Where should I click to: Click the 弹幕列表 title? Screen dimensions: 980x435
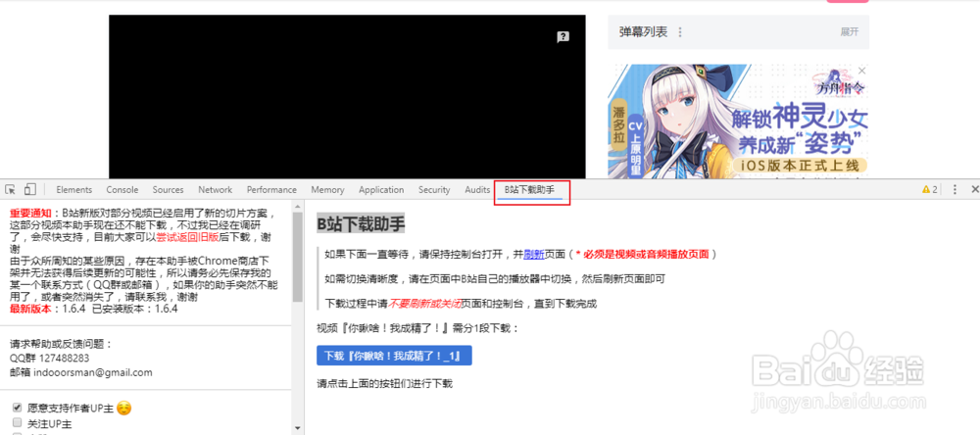643,32
